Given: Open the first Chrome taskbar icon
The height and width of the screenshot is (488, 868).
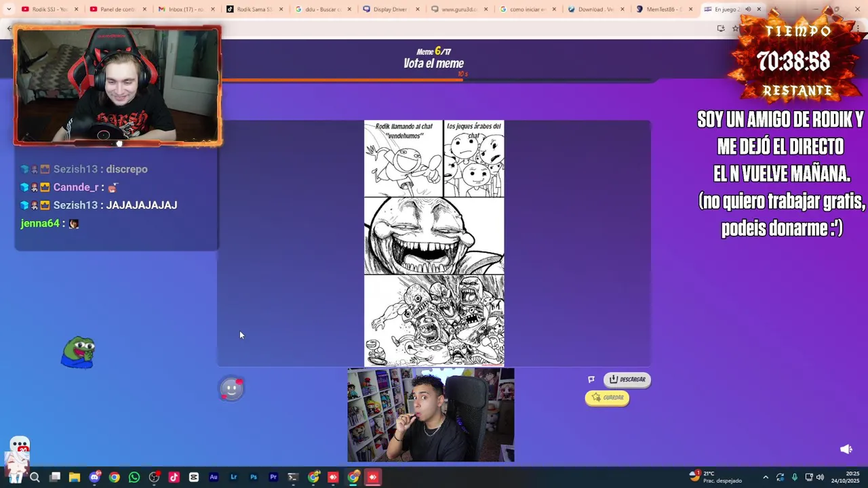Looking at the screenshot, I should click(114, 477).
